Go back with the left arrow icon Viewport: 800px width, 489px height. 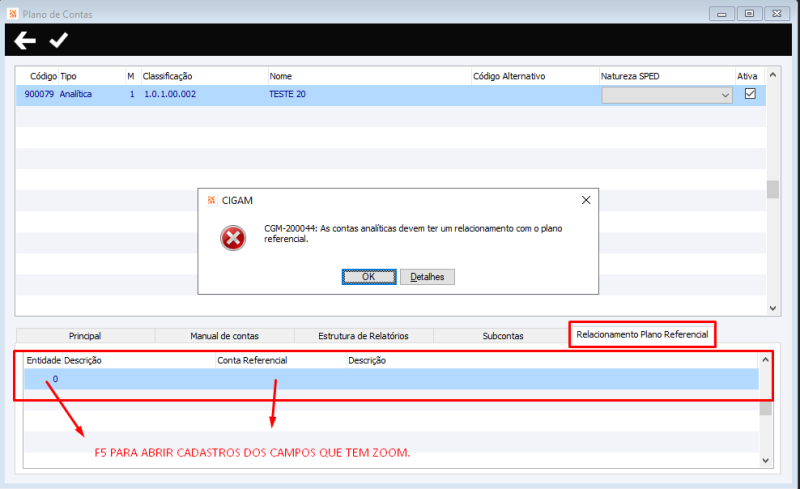point(24,40)
